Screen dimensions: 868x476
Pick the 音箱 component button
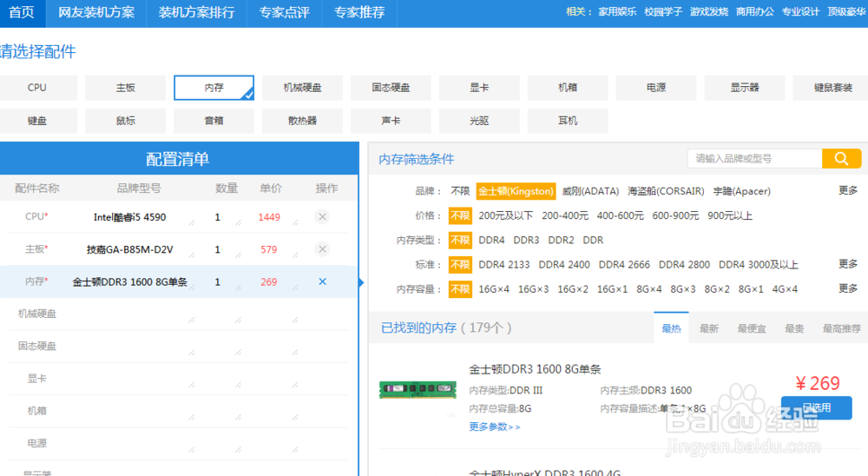[x=214, y=121]
